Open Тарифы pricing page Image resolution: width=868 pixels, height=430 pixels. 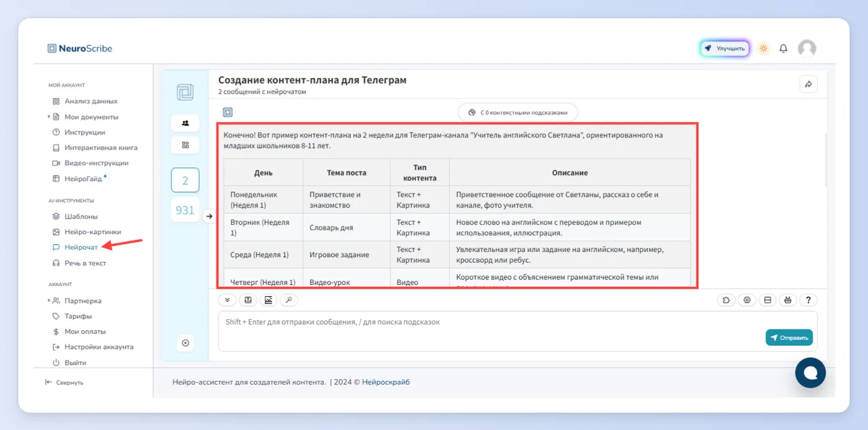[72, 316]
